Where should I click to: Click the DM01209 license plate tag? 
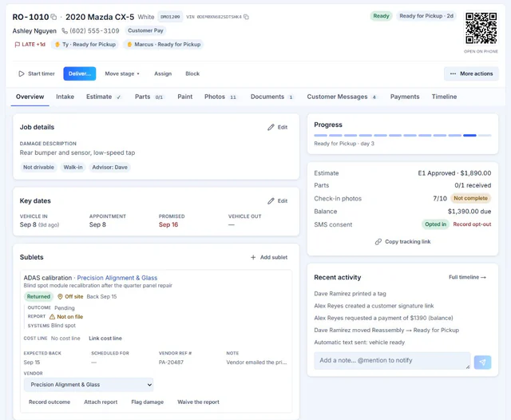click(170, 17)
